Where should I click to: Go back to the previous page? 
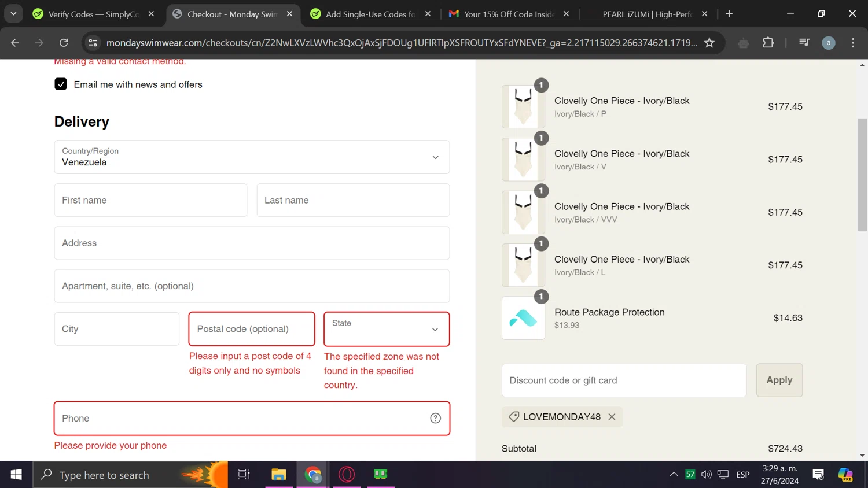tap(15, 43)
